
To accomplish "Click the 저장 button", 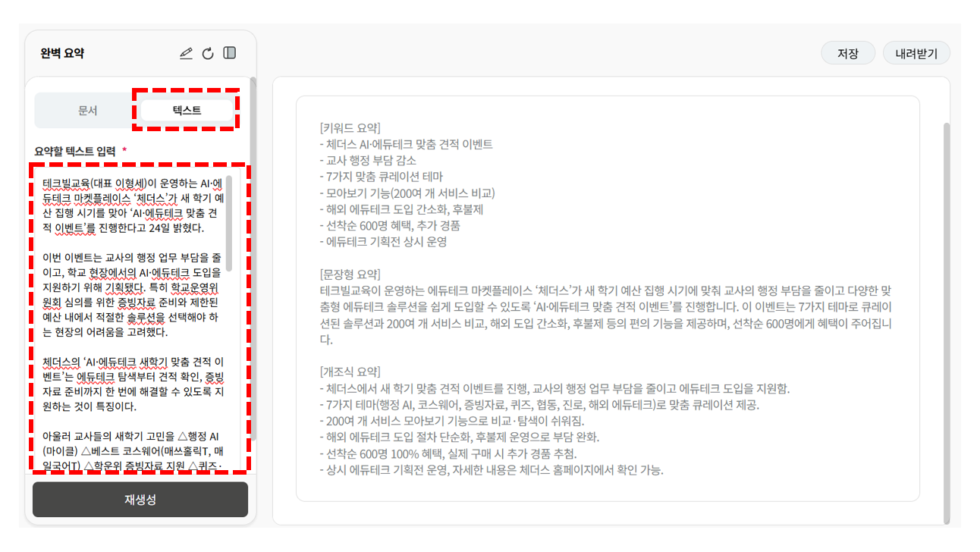I will click(847, 54).
